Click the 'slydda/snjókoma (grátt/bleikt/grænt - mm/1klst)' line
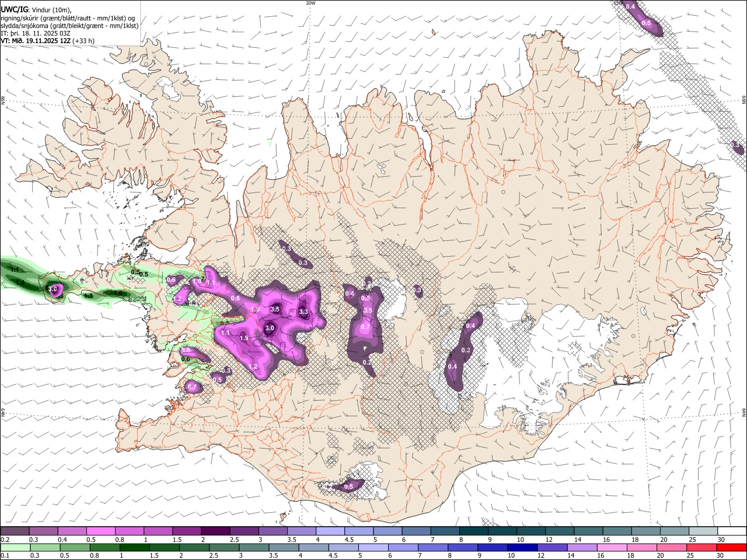The image size is (747, 560). [x=69, y=26]
